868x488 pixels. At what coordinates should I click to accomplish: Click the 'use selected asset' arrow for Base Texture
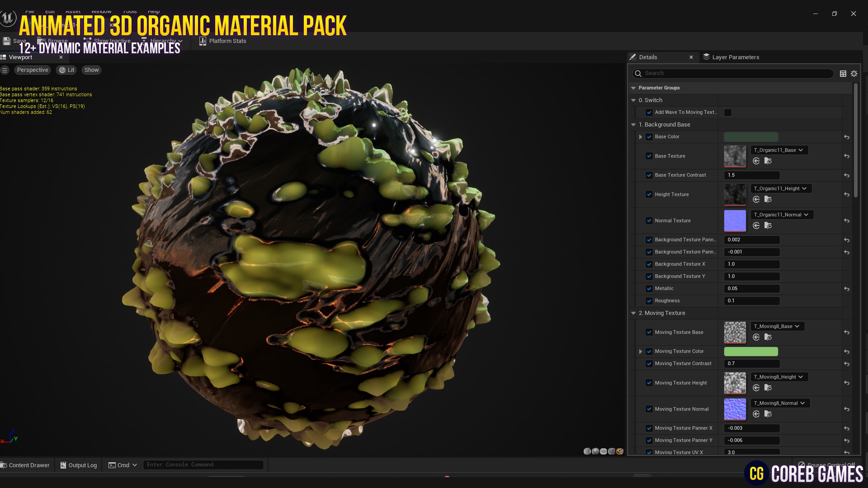point(756,161)
